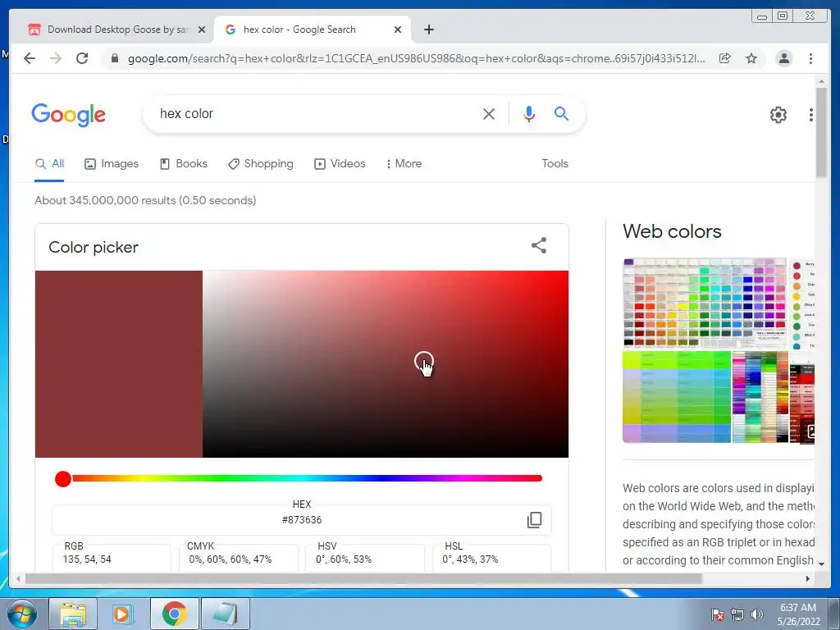Bookmark this page with the star icon
Viewport: 840px width, 630px height.
(x=751, y=58)
